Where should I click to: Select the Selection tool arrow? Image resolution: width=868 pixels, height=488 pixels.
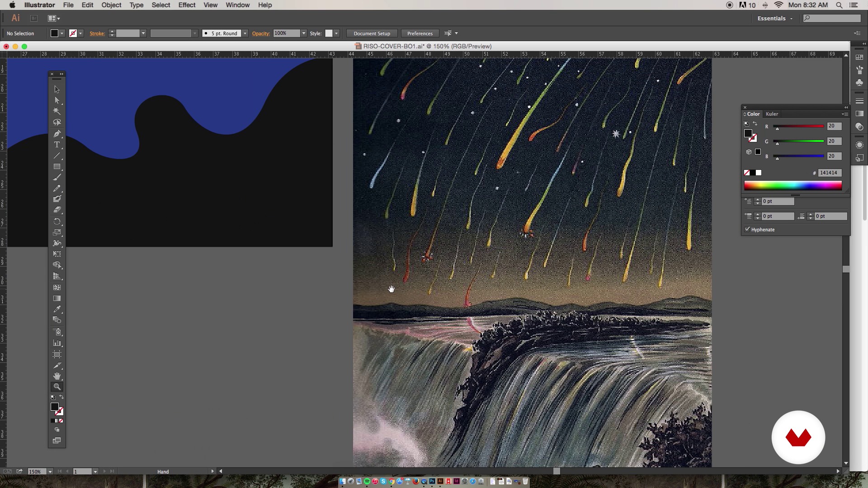[x=57, y=89]
